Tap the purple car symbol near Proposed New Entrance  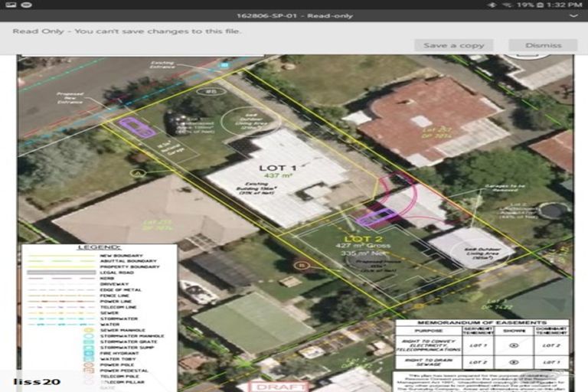pos(136,127)
